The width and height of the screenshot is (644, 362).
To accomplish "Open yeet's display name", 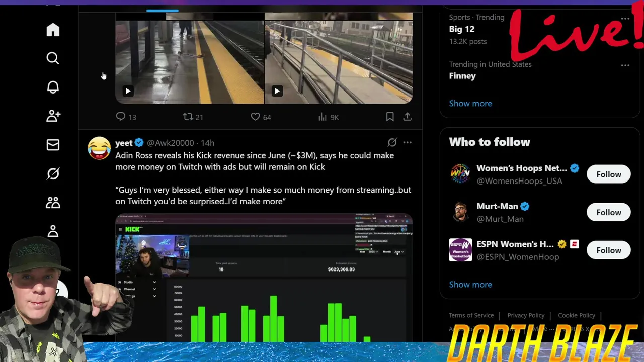I will click(124, 143).
